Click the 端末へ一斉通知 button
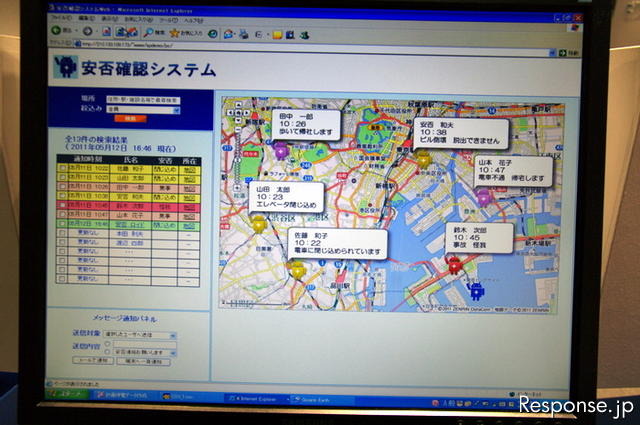The image size is (640, 425). pos(143,362)
